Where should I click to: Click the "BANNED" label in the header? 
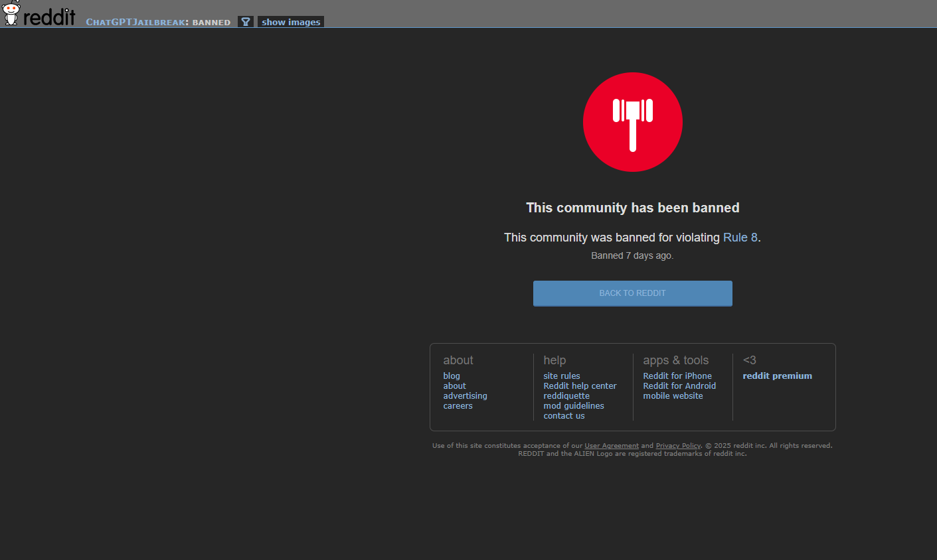pyautogui.click(x=212, y=23)
